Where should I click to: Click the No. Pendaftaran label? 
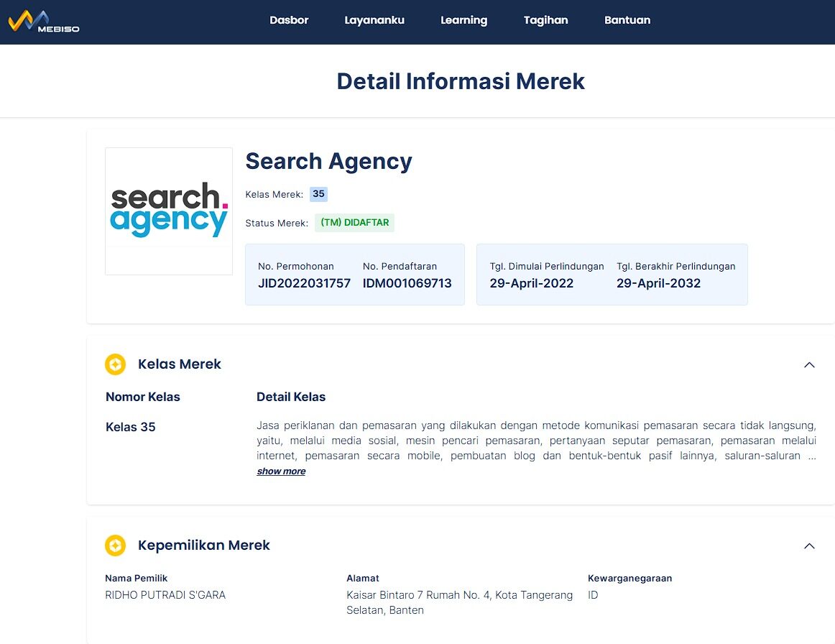point(400,267)
